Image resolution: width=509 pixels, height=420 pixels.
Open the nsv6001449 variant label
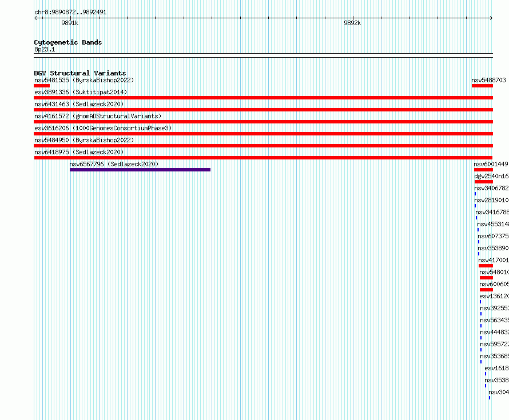pos(491,164)
